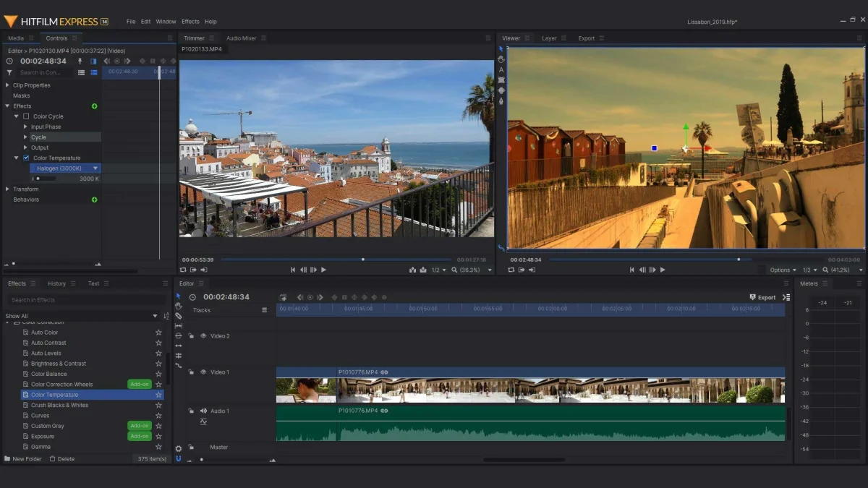This screenshot has width=868, height=488.
Task: Toggle the timeline snapping magnet icon
Action: pos(179,458)
